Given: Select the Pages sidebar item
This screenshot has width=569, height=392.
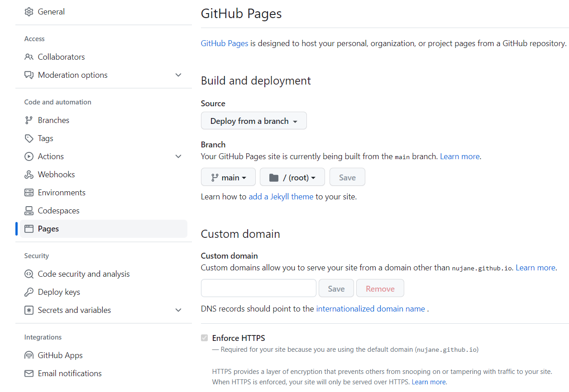Looking at the screenshot, I should pyautogui.click(x=104, y=229).
